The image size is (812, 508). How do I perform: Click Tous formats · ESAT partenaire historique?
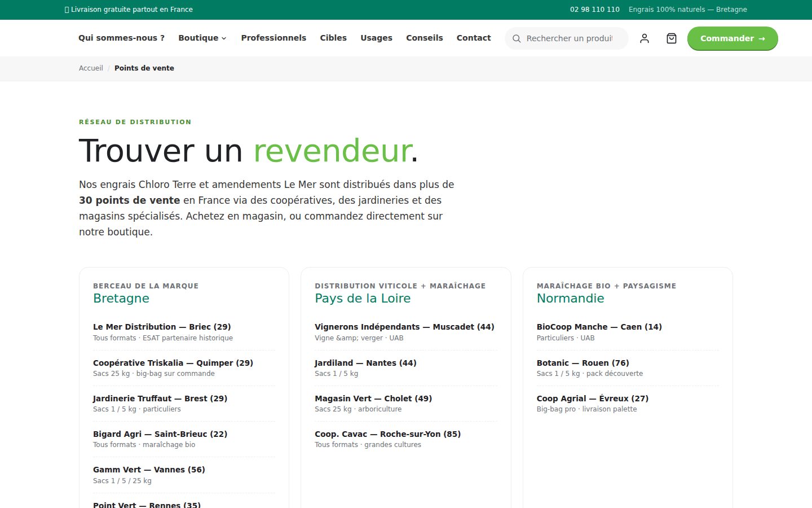163,338
